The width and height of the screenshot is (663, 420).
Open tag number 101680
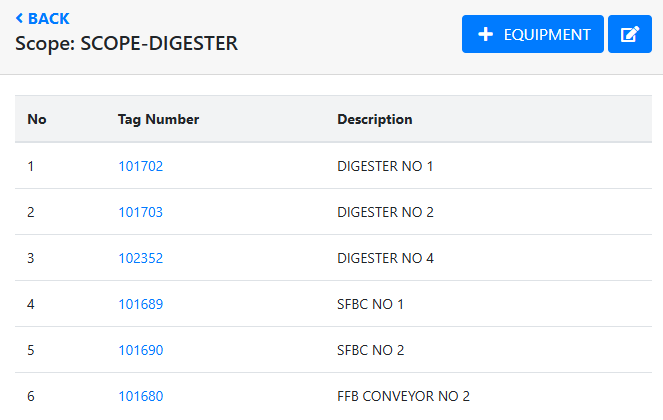[x=140, y=396]
